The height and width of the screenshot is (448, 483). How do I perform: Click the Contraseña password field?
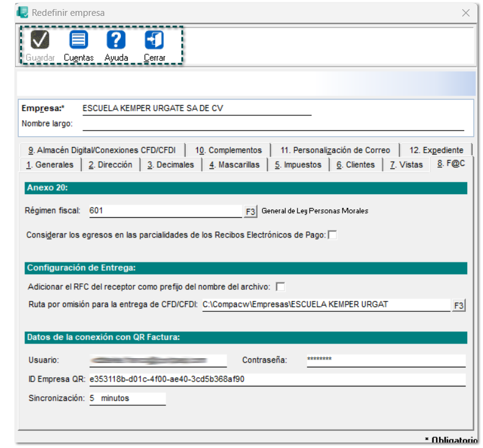(x=385, y=360)
